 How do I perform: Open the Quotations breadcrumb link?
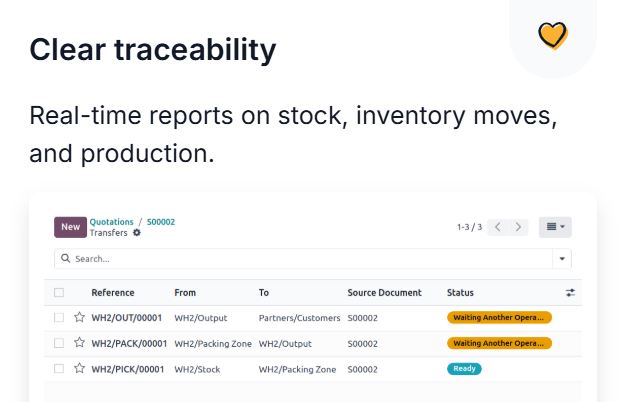click(x=111, y=222)
